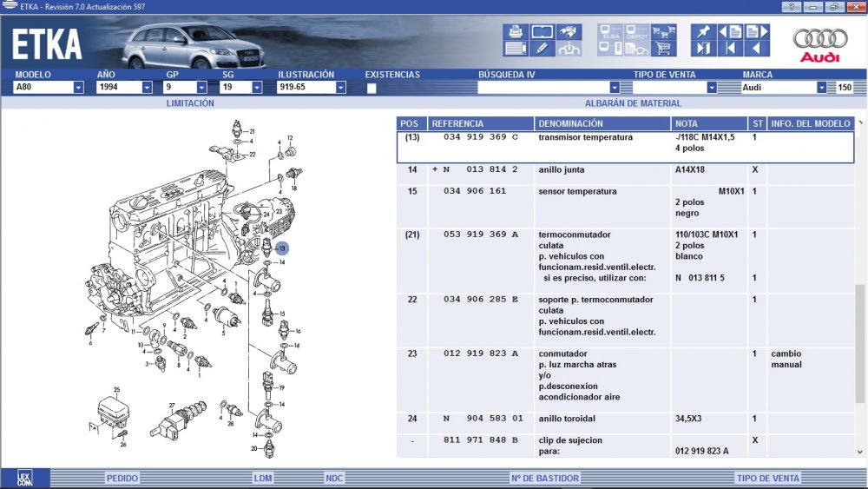Go to the next illustration page

(756, 32)
